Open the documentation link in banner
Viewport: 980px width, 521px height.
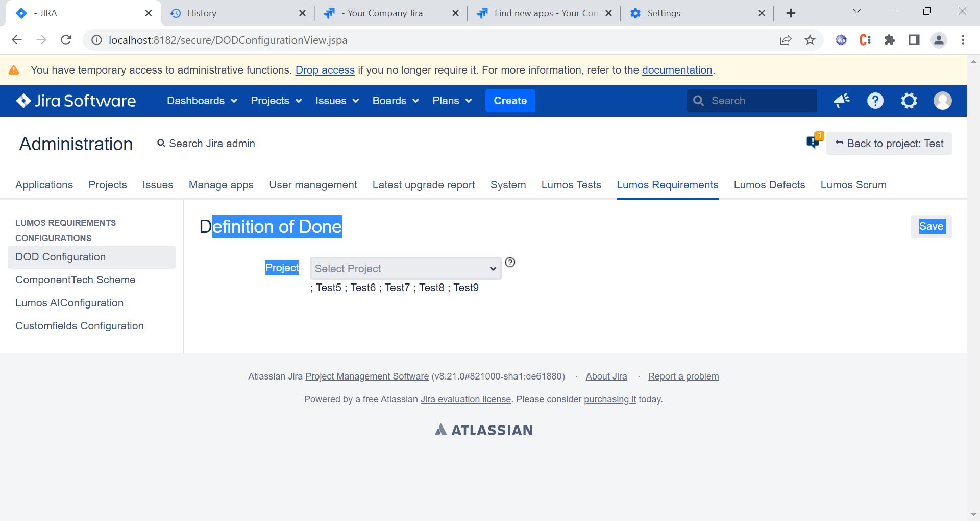(x=677, y=70)
